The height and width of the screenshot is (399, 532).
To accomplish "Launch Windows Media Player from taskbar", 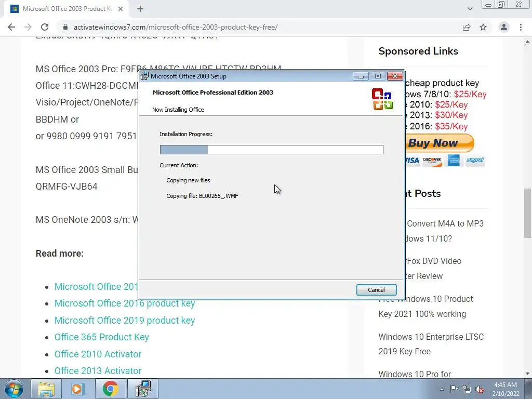I will 78,389.
